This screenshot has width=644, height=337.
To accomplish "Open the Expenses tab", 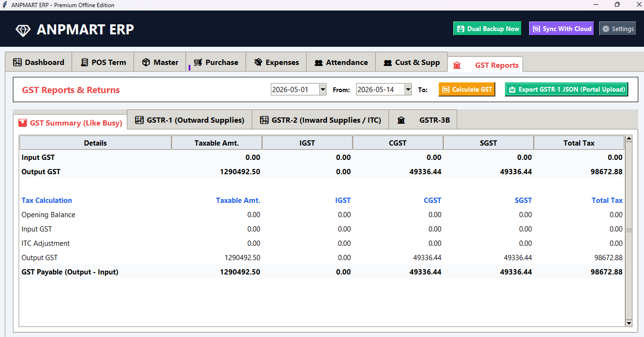I will tap(276, 62).
